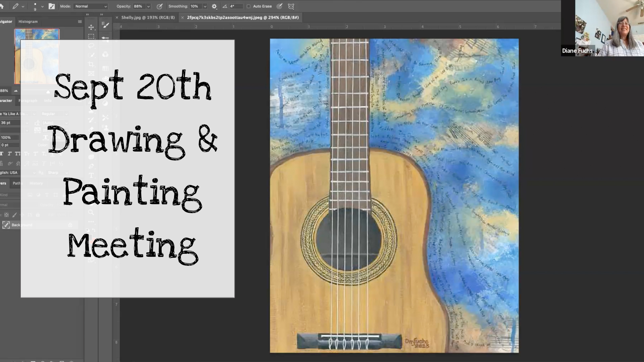This screenshot has width=644, height=362.
Task: Toggle Faux Italic in Character panel
Action: tap(9, 154)
